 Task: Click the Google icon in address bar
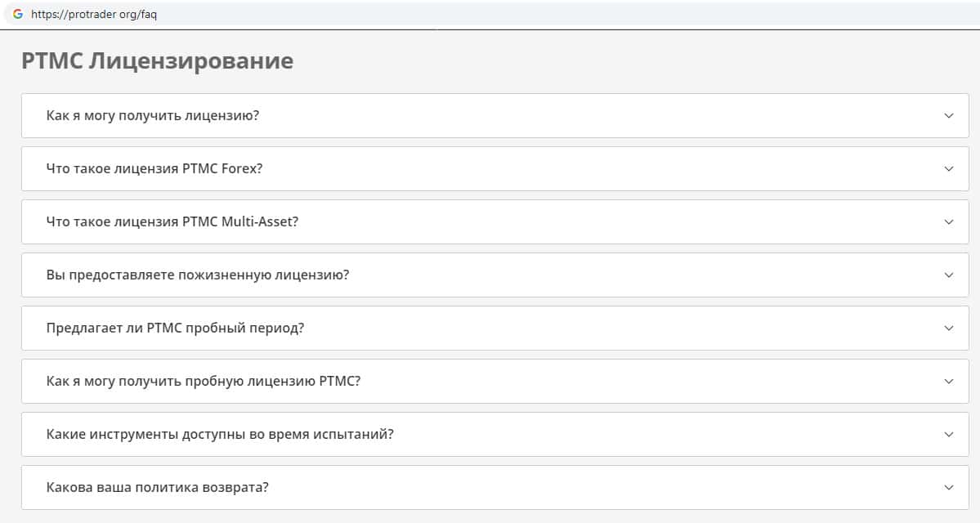(x=17, y=14)
